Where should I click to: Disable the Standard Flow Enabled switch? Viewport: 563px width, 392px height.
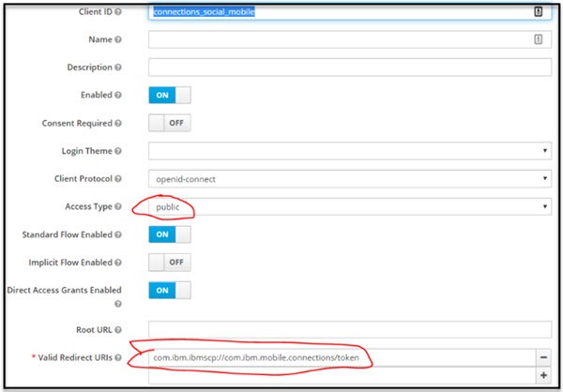click(x=170, y=234)
